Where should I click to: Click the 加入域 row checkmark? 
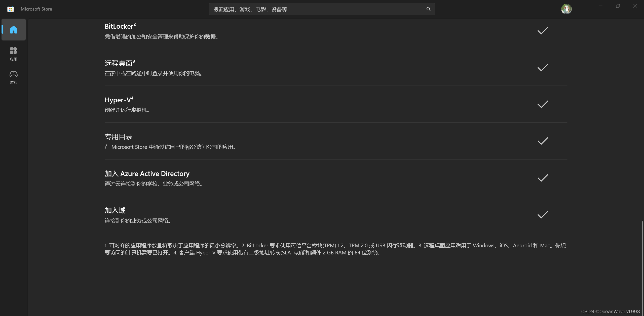point(543,214)
